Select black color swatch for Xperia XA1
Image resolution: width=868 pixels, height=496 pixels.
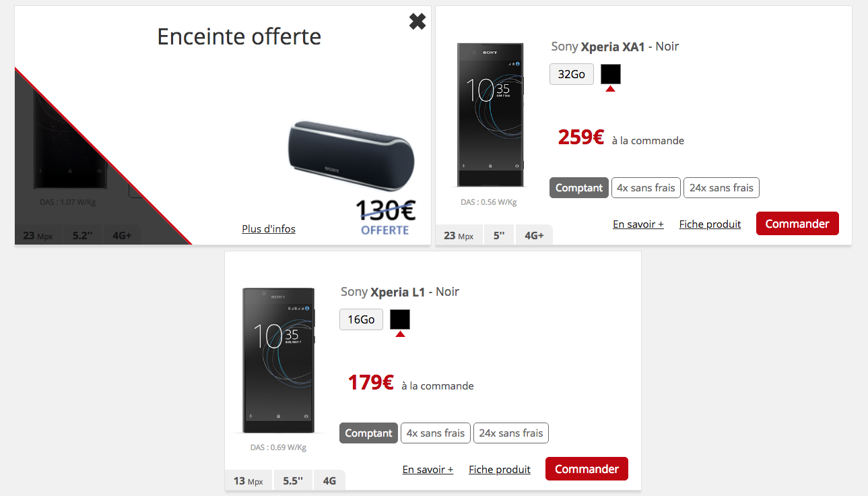coord(611,74)
